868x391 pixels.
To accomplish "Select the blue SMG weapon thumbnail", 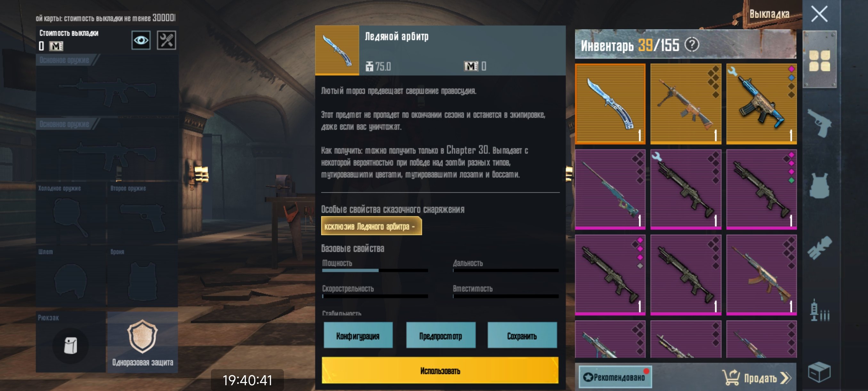I will pos(761,104).
